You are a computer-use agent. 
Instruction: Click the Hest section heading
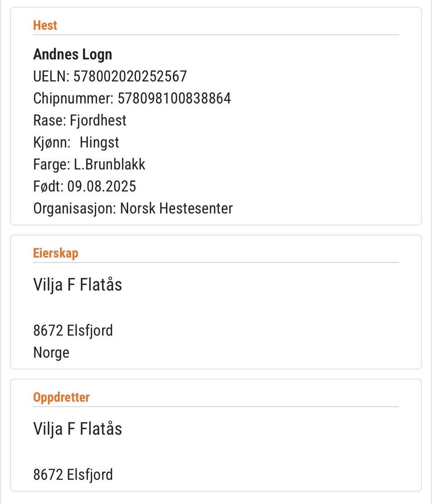[45, 25]
